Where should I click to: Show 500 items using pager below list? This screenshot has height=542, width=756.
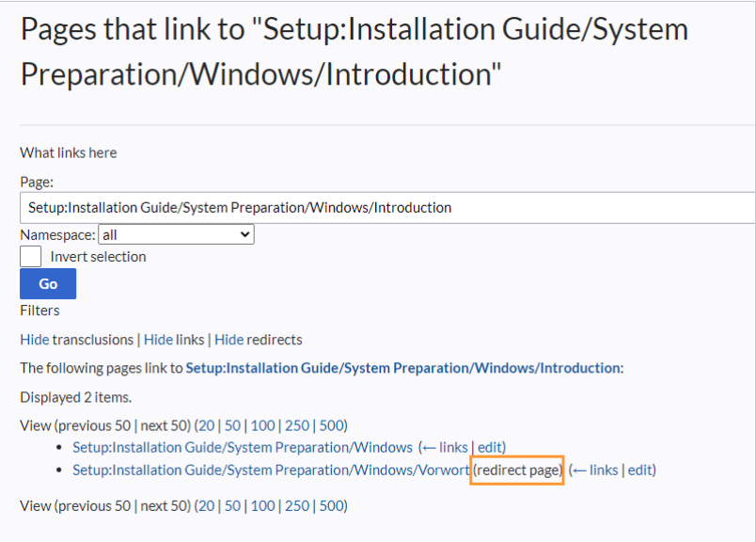(x=331, y=505)
